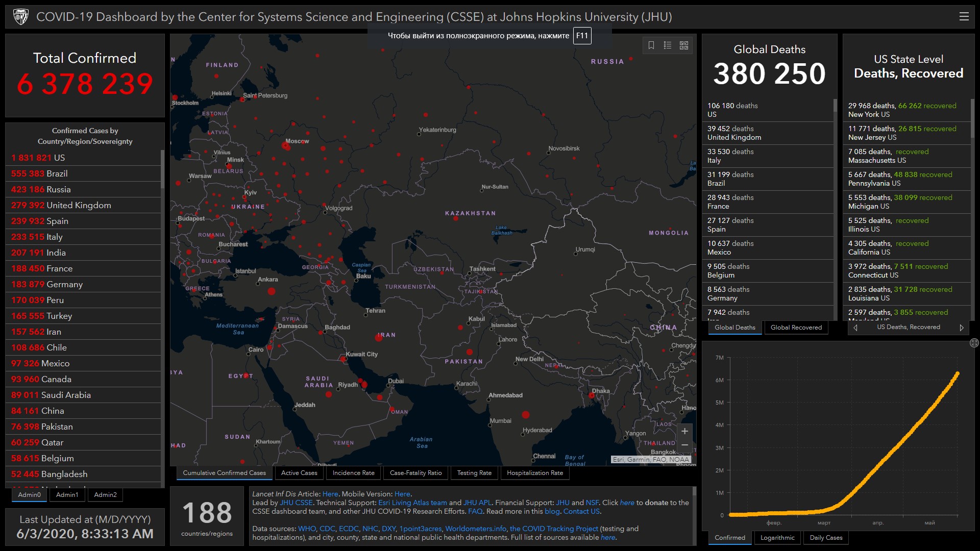Viewport: 980px width, 551px height.
Task: Switch chart to Daily Cases view
Action: click(826, 538)
